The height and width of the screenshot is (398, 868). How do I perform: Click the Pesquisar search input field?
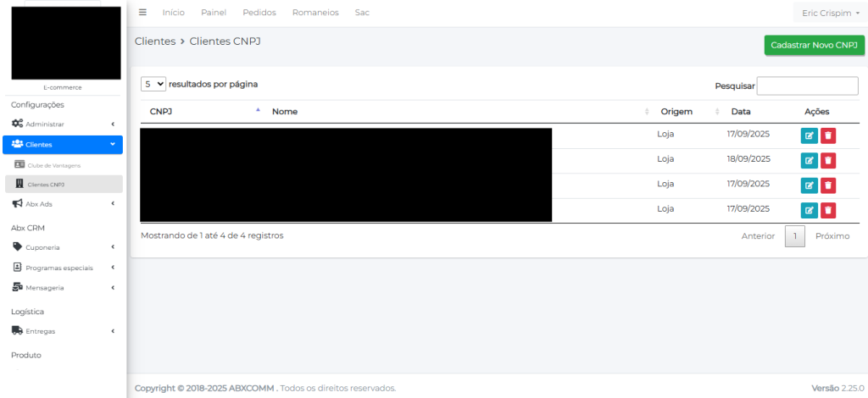(x=807, y=86)
